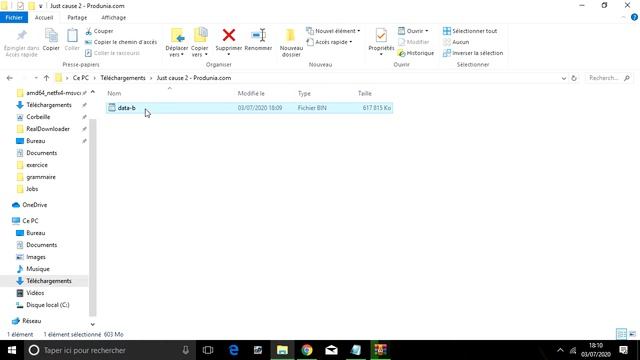Open the Accès rapide ribbon dropdown

(329, 42)
